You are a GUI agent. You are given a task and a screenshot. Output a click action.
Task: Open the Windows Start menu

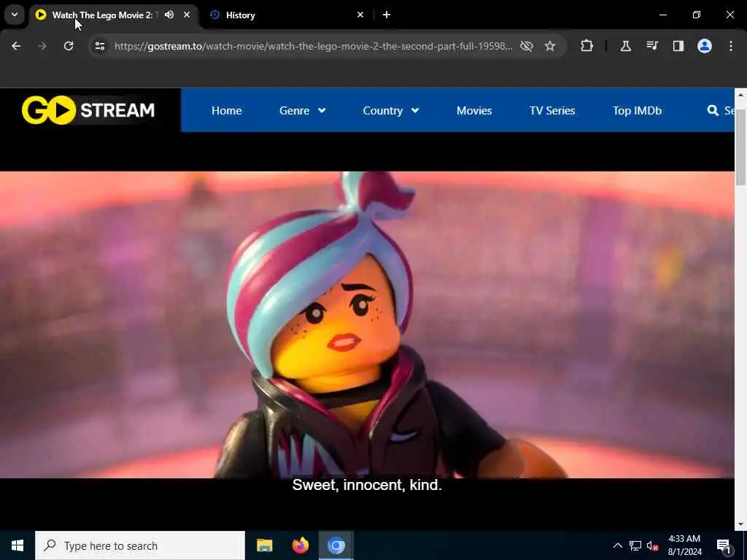[18, 545]
